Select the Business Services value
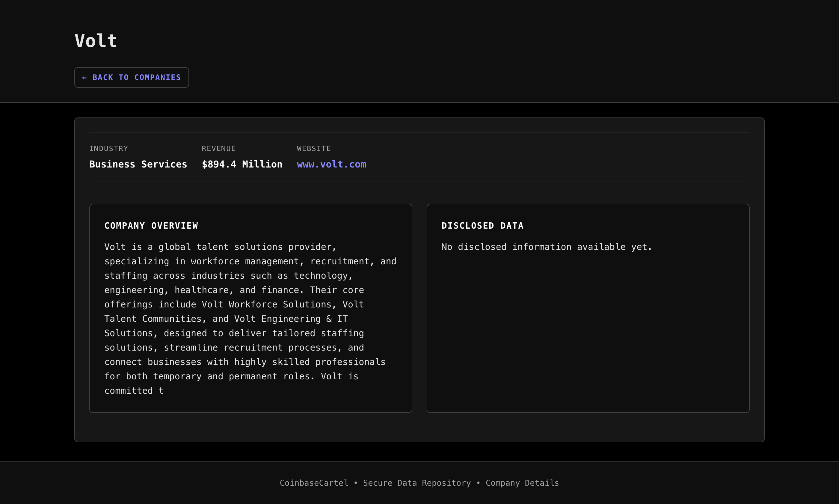 138,165
